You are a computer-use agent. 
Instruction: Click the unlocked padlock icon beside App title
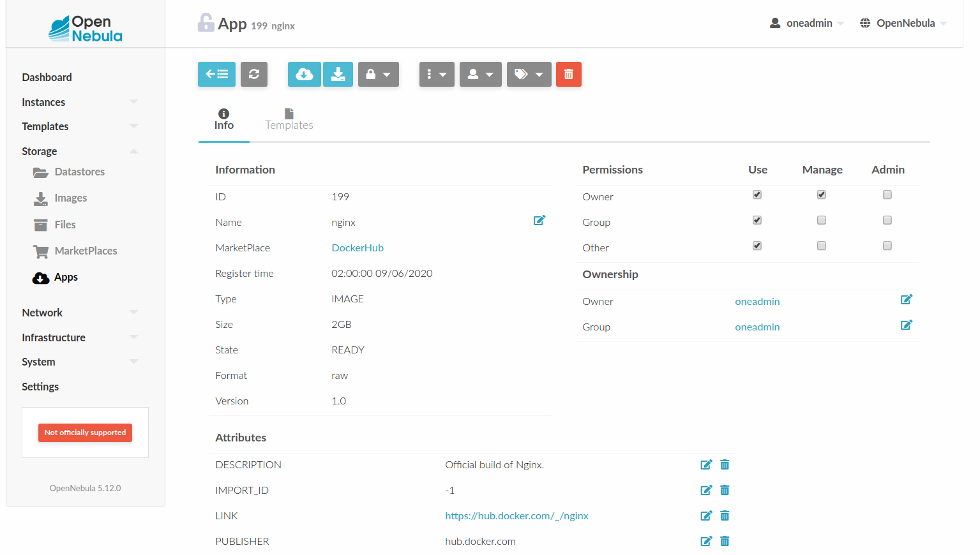coord(206,22)
